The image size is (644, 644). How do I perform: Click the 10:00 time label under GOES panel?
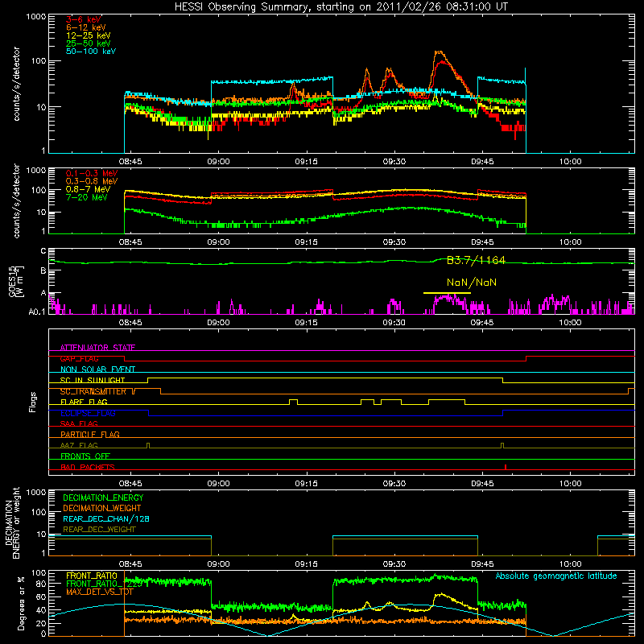point(570,323)
